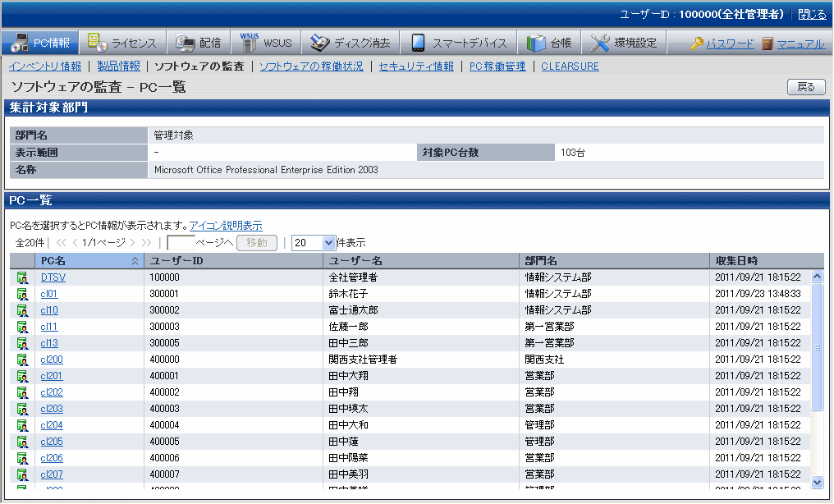Click the PC icon beside DTSV row
The width and height of the screenshot is (834, 504).
coord(22,277)
